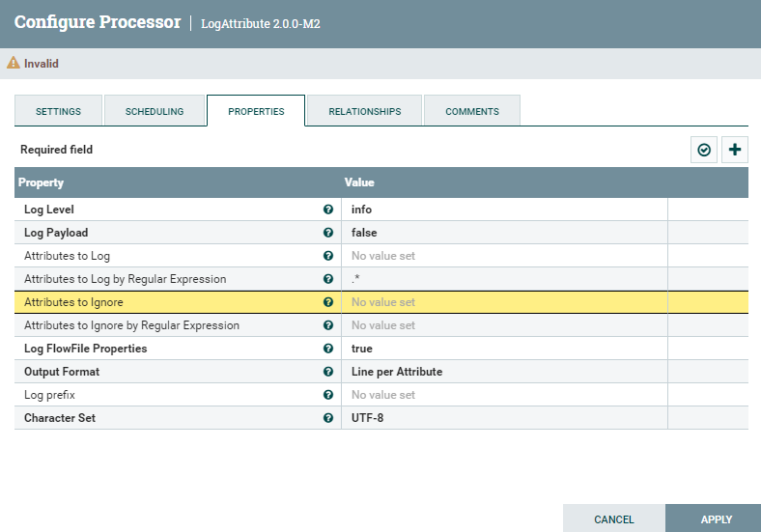Select the Log FlowFile Properties name

coord(85,349)
